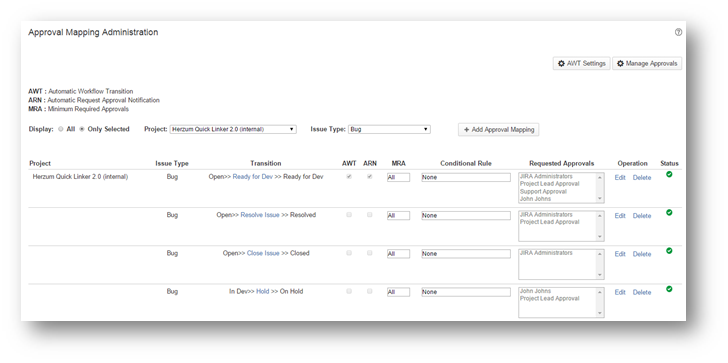Click green status icon for Resolve Issue row

669,213
